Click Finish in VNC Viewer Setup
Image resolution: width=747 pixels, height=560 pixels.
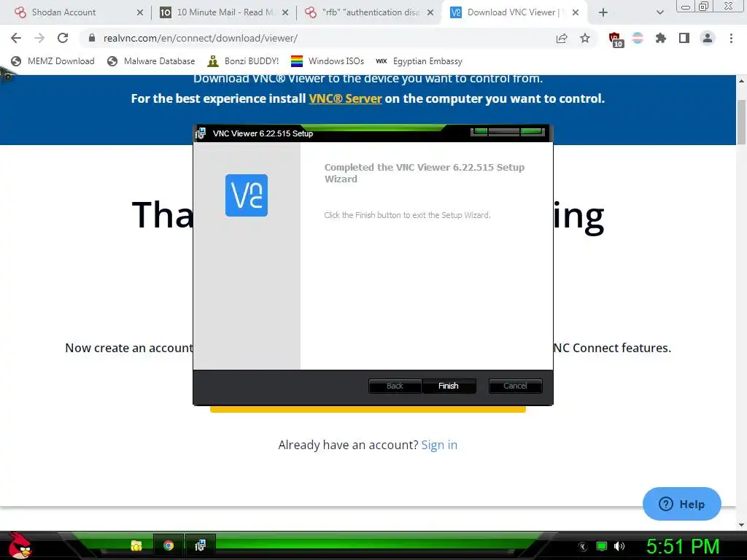[x=449, y=386]
